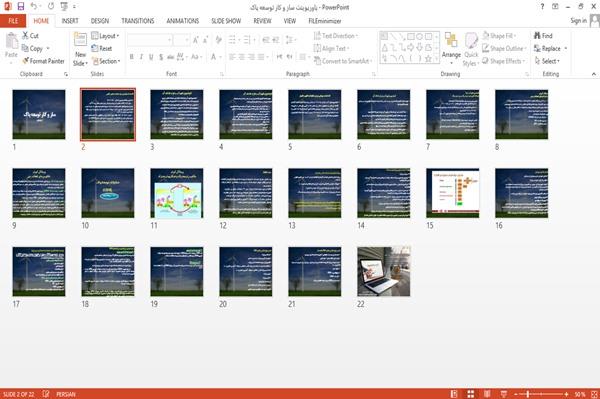
Task: Open the Arrange tool in Drawing group
Action: click(x=451, y=49)
